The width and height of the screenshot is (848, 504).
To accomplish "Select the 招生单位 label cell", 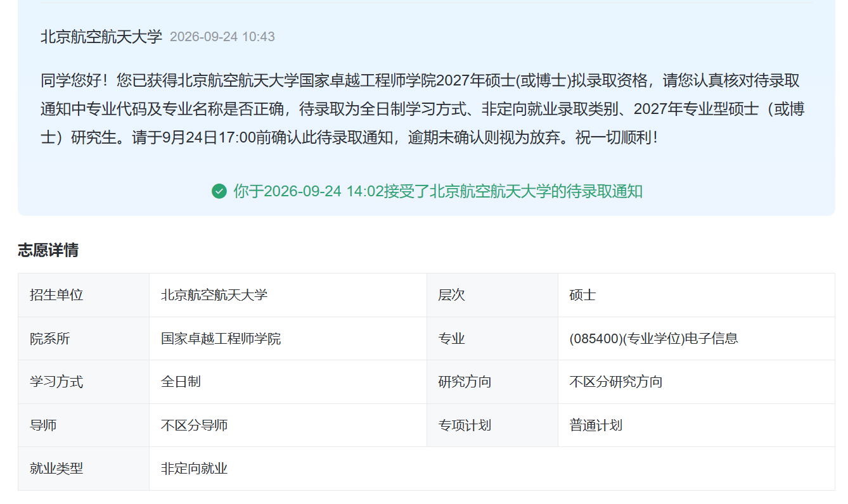I will 84,295.
